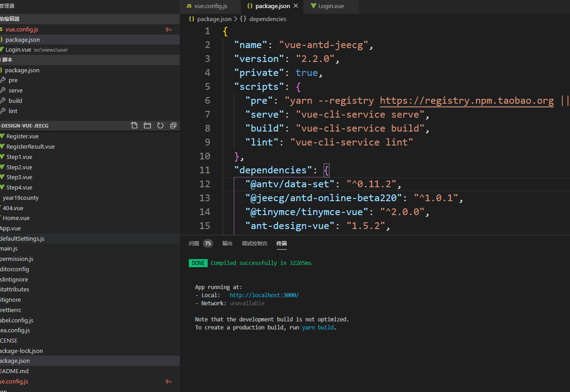Click line number 11 in the editor gutter
The width and height of the screenshot is (570, 392).
tap(205, 170)
